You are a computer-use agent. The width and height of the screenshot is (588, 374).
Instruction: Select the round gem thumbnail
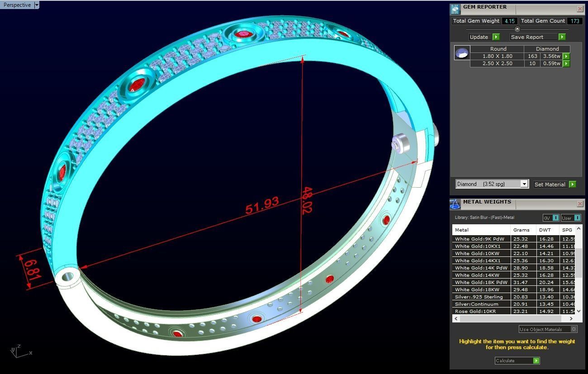coord(462,52)
